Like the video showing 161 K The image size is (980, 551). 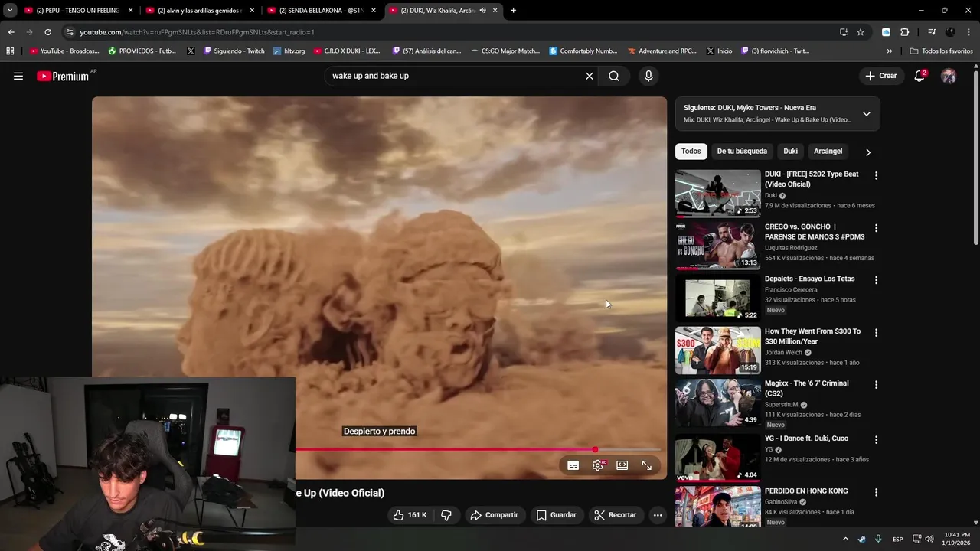point(410,515)
